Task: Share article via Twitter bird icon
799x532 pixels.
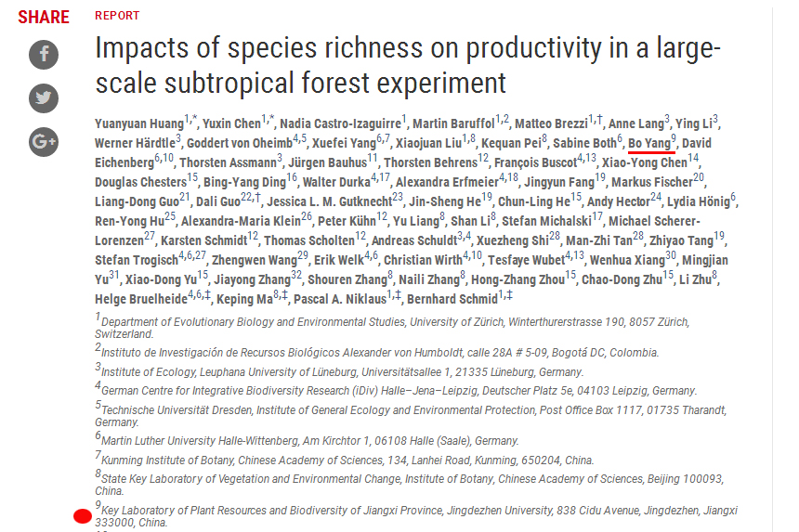Action: (44, 98)
